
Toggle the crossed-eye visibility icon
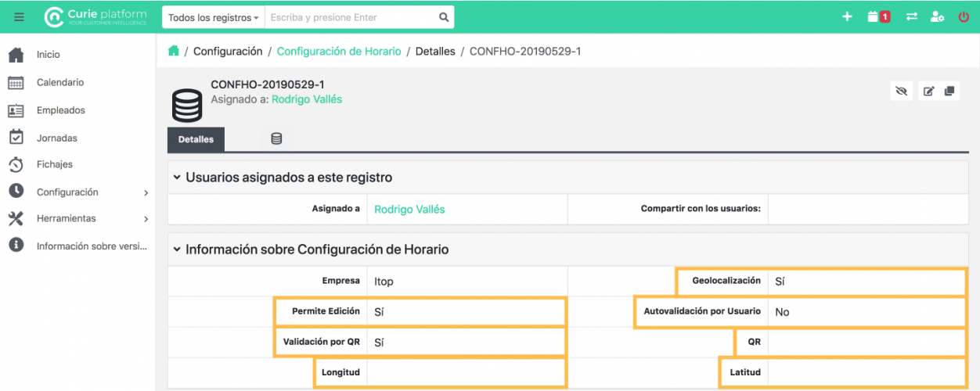(x=901, y=91)
